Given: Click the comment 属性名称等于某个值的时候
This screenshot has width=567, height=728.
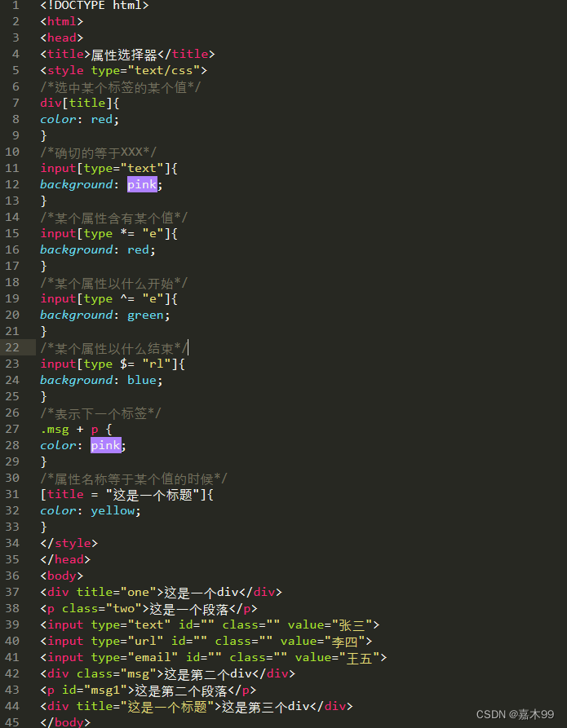Looking at the screenshot, I should click(x=134, y=479).
